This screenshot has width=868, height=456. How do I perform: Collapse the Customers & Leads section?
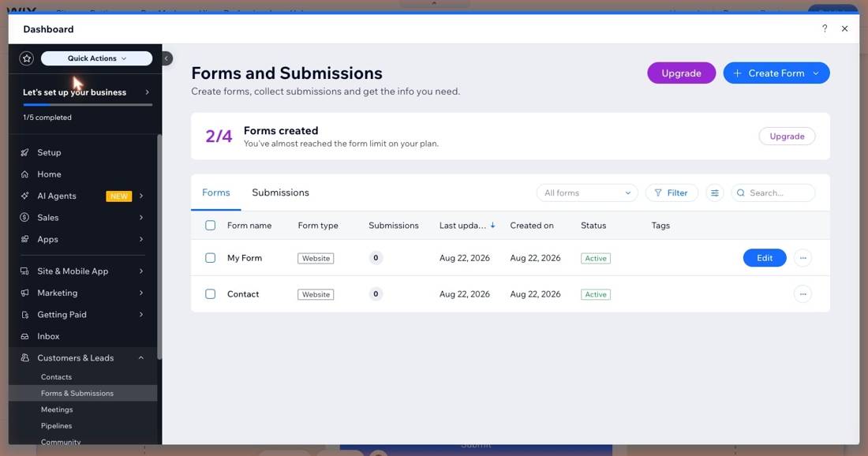click(x=141, y=358)
